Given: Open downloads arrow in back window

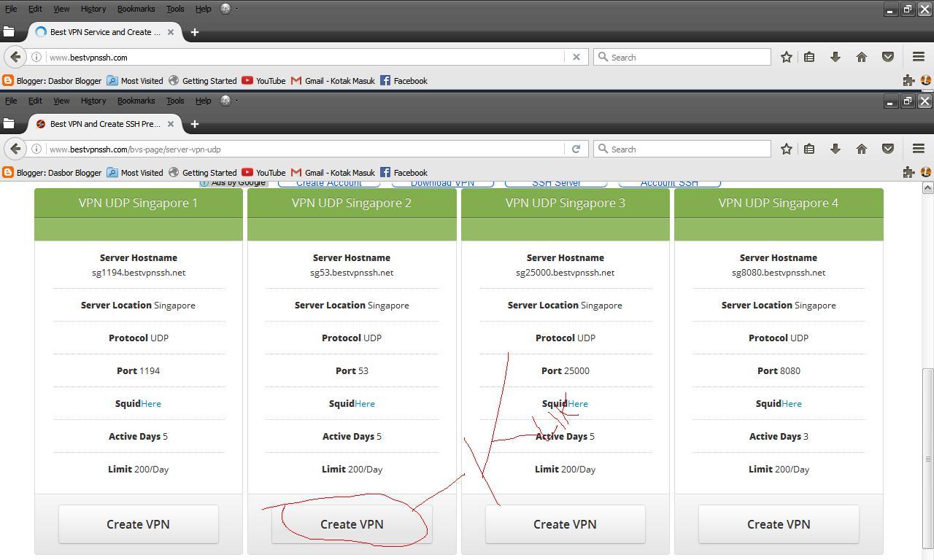Looking at the screenshot, I should click(835, 57).
